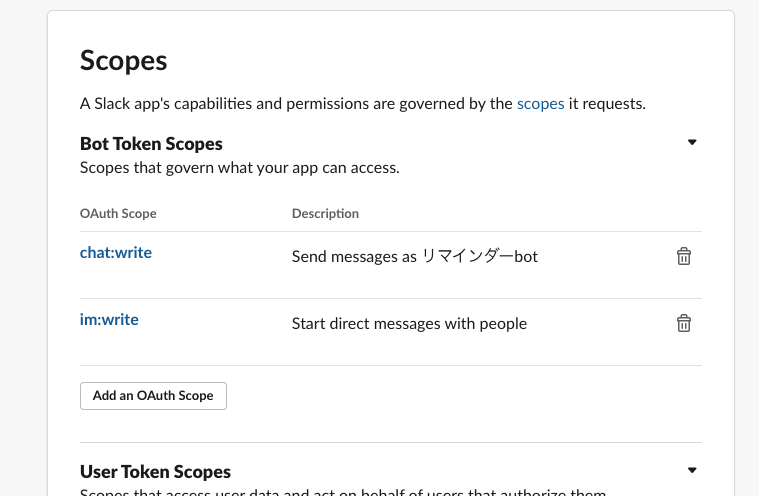759x496 pixels.
Task: Click the 'Send messages as' description text
Action: (353, 256)
